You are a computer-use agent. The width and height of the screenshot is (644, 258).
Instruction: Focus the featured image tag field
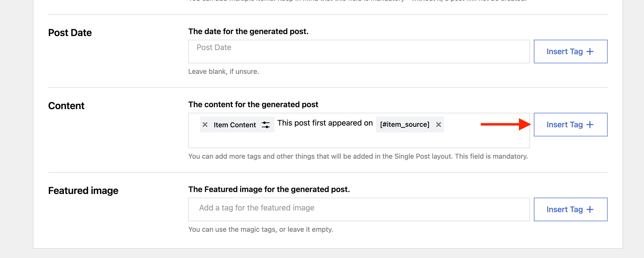pyautogui.click(x=359, y=209)
